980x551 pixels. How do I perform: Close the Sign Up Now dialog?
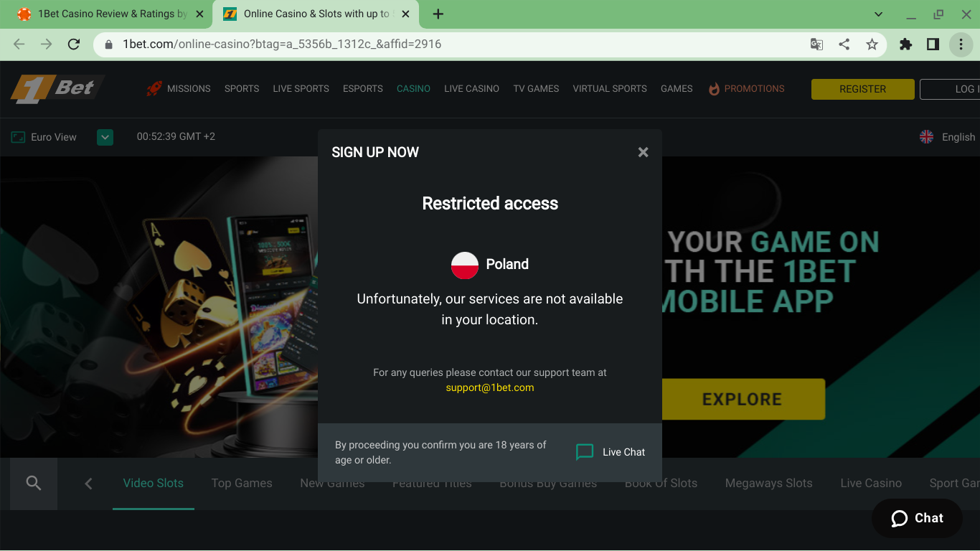pos(643,152)
